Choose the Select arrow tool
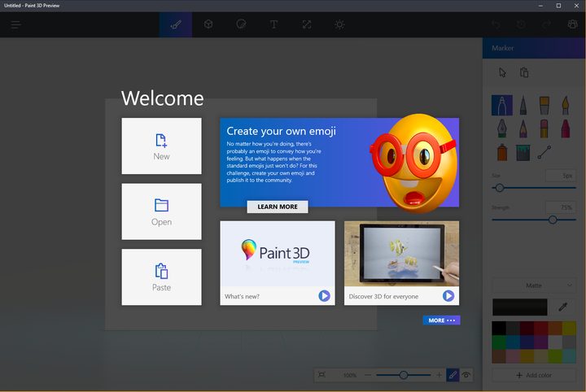 point(502,72)
